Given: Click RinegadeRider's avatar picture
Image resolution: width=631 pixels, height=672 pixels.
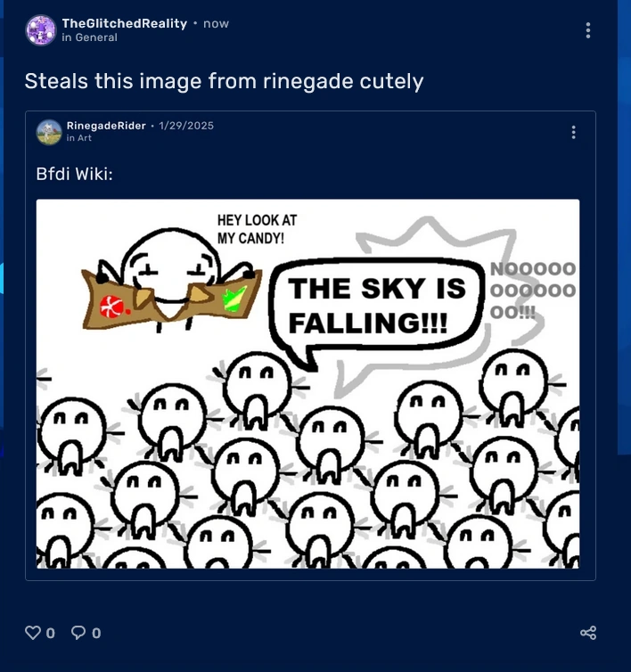Looking at the screenshot, I should tap(49, 132).
